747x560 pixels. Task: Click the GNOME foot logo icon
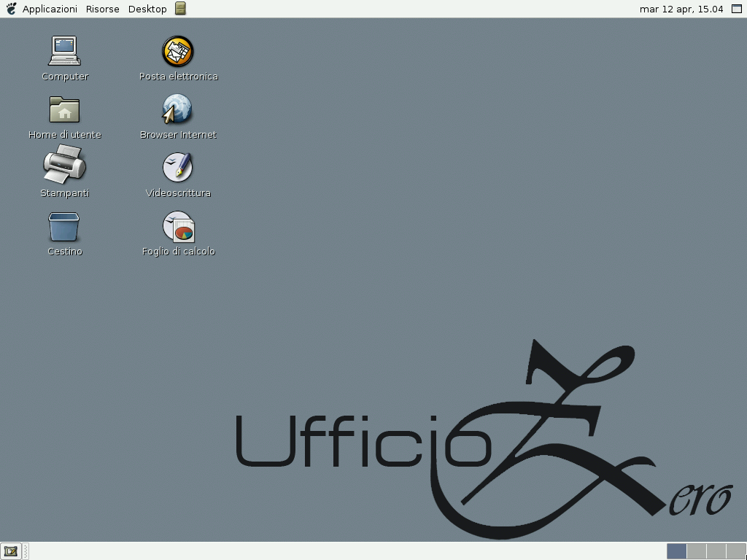(11, 9)
